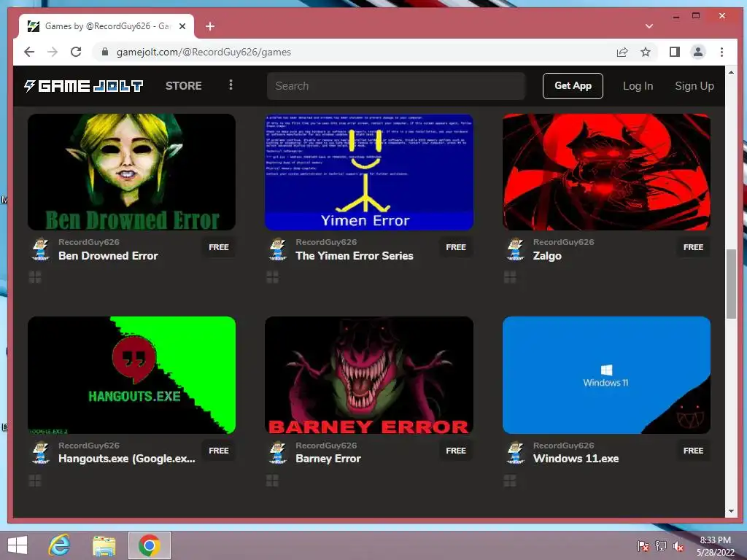Click the FREE badge for Zalgo
The height and width of the screenshot is (560, 747).
coord(693,247)
